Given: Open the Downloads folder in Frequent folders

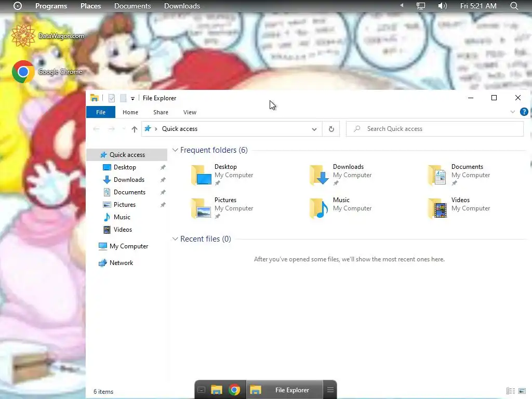Looking at the screenshot, I should (x=341, y=175).
